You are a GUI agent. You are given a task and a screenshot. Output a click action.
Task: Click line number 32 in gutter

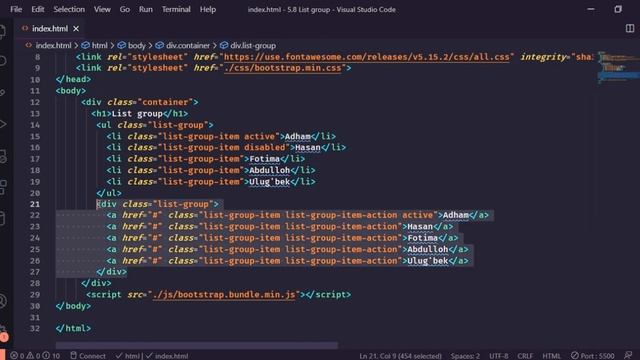pos(35,328)
